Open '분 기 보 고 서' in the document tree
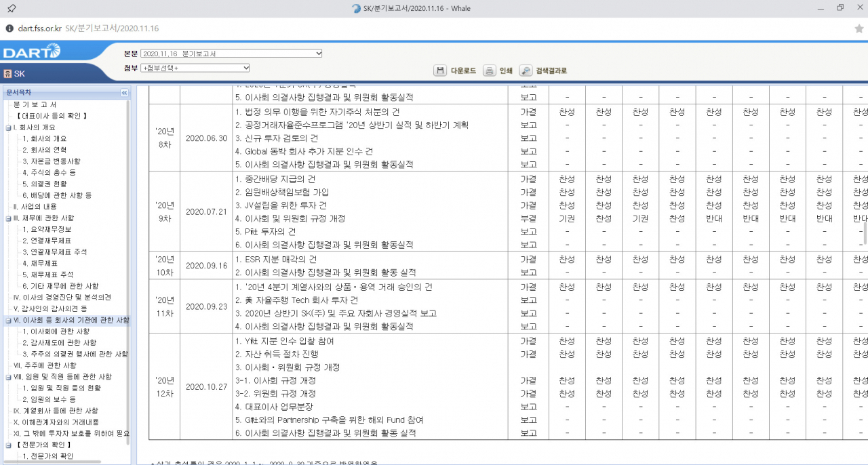 tap(35, 104)
